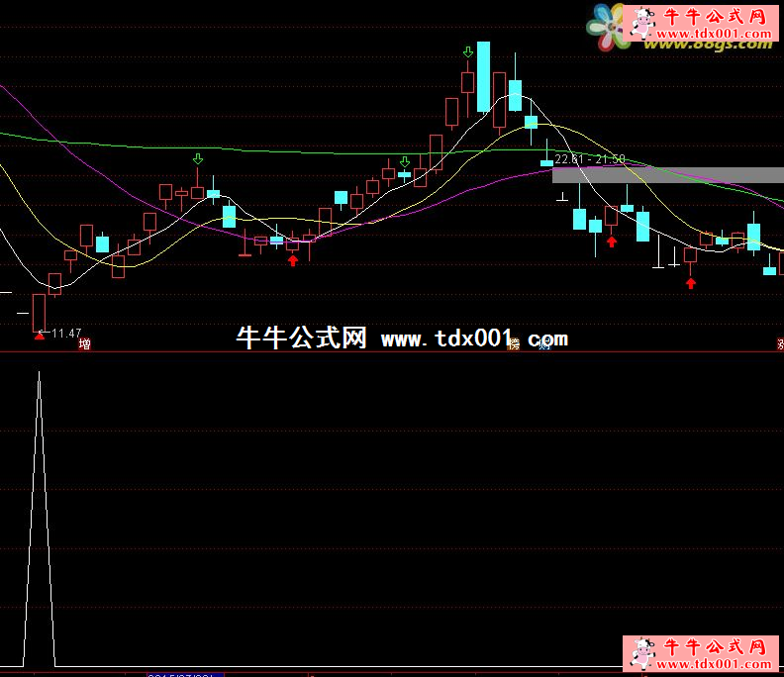Image resolution: width=784 pixels, height=677 pixels.
Task: Click the gray gap zone band
Action: [x=668, y=175]
